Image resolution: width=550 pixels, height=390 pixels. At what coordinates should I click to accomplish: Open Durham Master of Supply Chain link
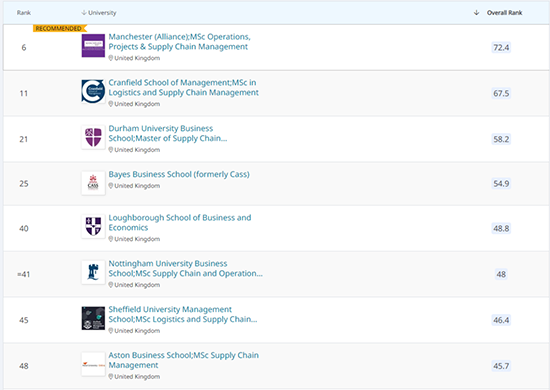(168, 134)
